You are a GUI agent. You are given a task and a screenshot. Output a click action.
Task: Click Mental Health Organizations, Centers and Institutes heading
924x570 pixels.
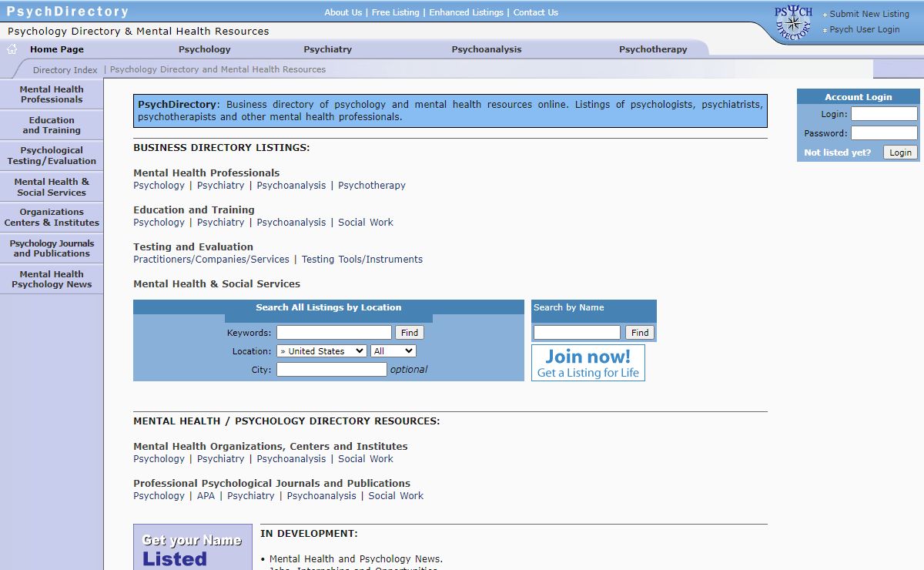[270, 447]
